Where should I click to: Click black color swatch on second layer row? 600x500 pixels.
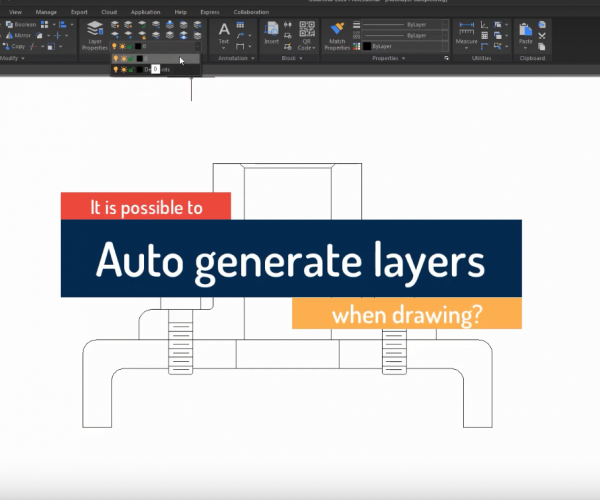[139, 70]
